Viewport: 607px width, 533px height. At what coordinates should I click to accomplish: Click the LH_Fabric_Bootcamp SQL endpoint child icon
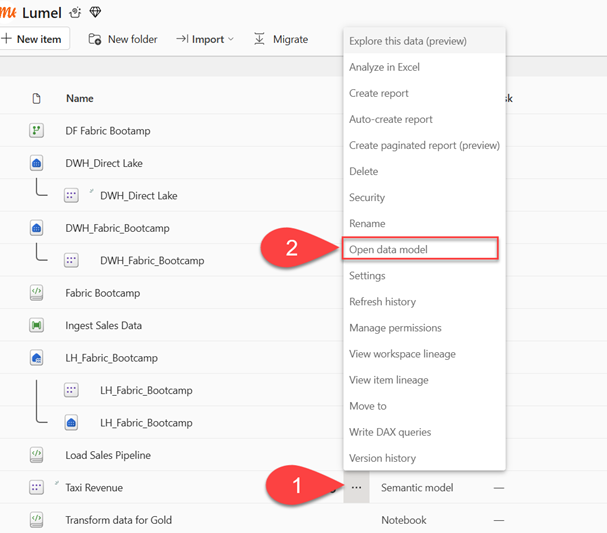pos(71,422)
